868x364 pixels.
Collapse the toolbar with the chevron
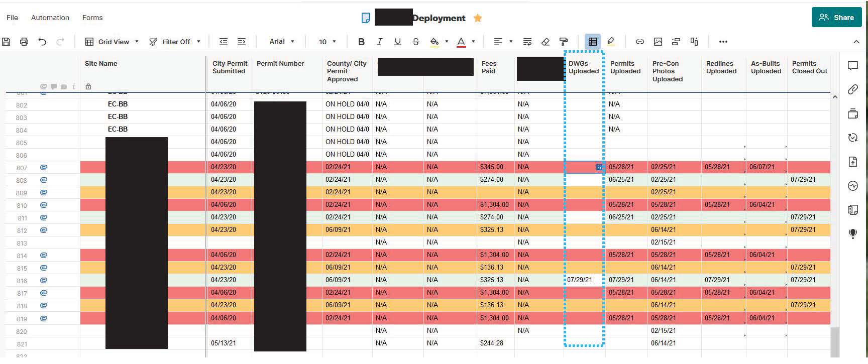856,42
